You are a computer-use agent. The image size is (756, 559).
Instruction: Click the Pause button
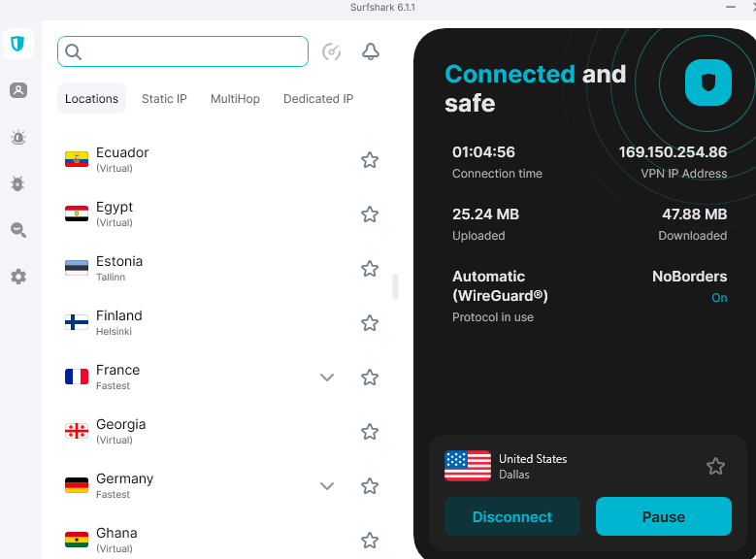[664, 516]
